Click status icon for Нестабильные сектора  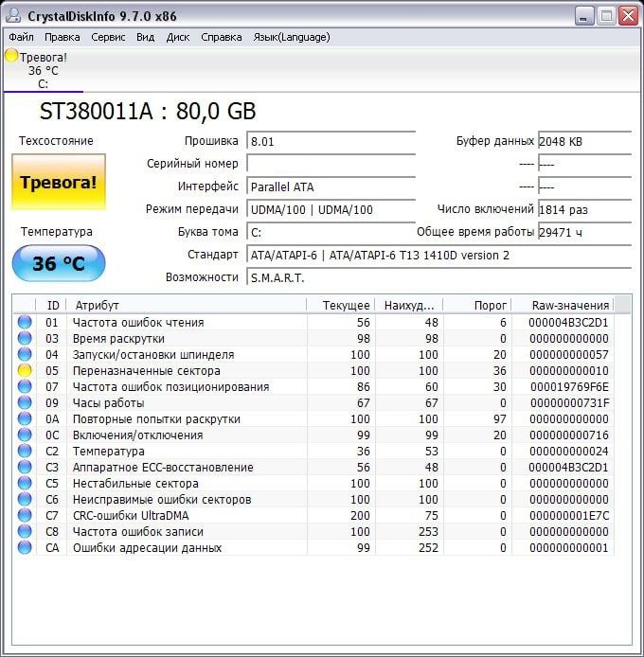coord(25,483)
